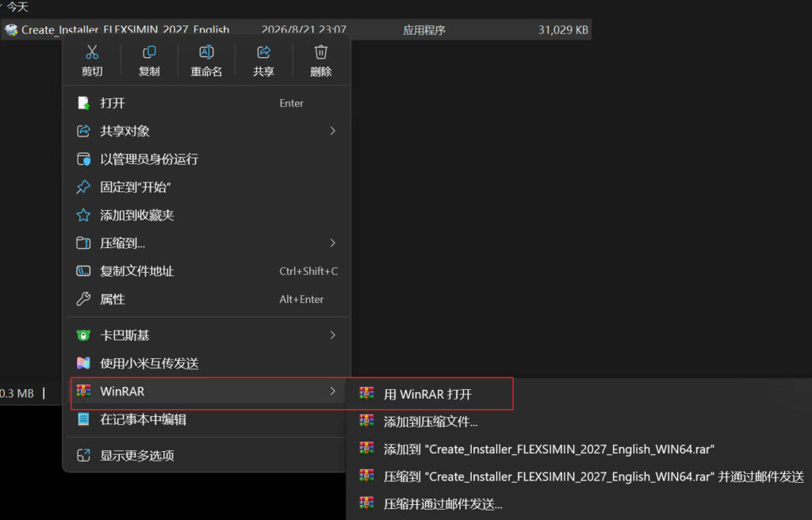The height and width of the screenshot is (520, 812).
Task: Click the 应用程序 file type cell
Action: pyautogui.click(x=424, y=30)
